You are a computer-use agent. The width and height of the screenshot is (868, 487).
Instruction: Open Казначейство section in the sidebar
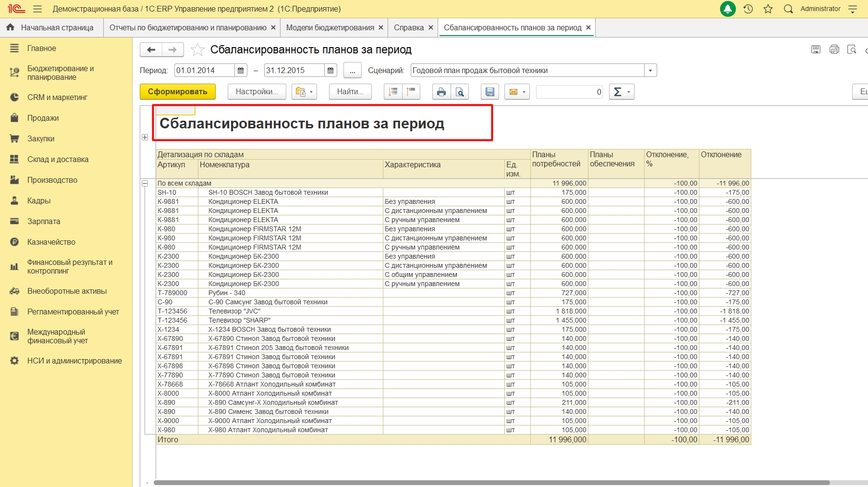coord(51,242)
